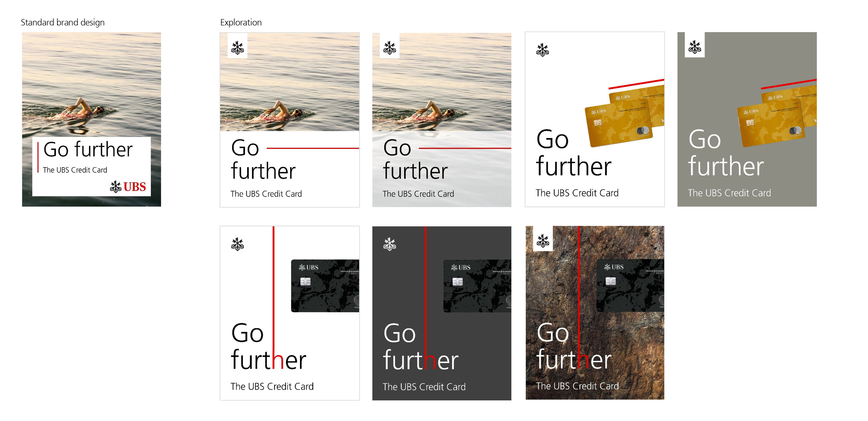Click keys logo on rock-texture design
This screenshot has height=421, width=868.
pyautogui.click(x=543, y=241)
